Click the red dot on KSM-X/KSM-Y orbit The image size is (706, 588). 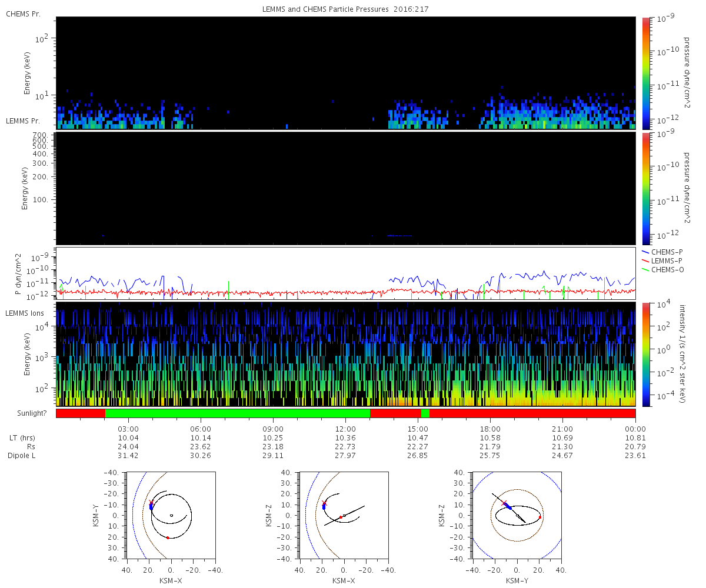pos(168,537)
